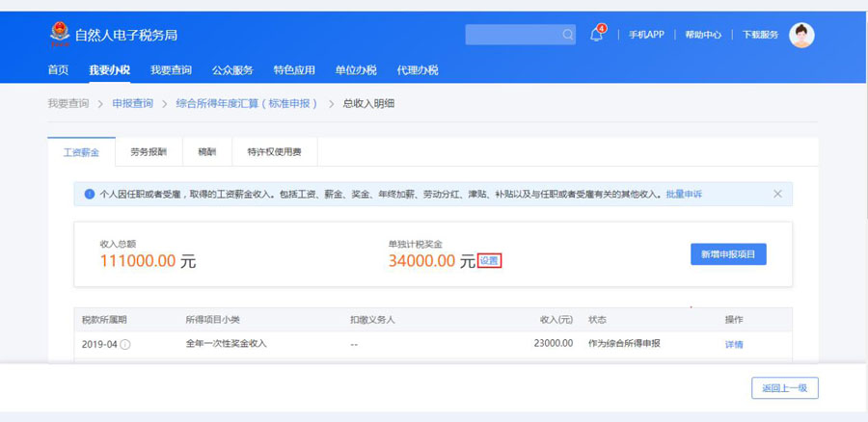Click the 申报查询 breadcrumb link

[132, 103]
